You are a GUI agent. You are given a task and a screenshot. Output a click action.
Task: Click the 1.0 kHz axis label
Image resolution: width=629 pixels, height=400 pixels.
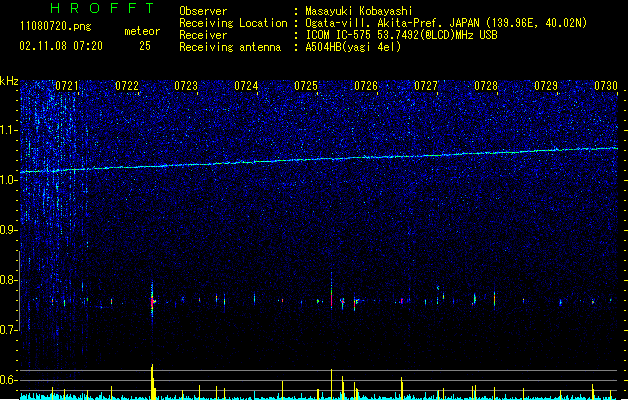pyautogui.click(x=9, y=180)
